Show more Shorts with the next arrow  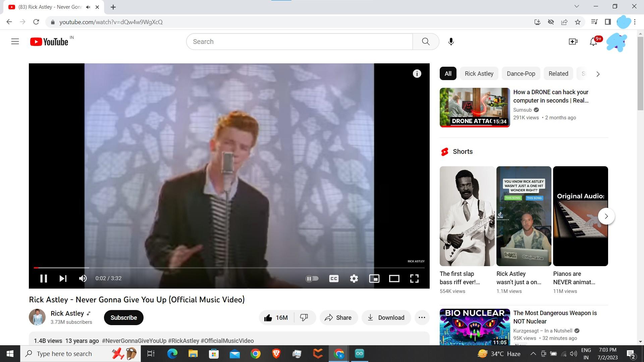[606, 216]
